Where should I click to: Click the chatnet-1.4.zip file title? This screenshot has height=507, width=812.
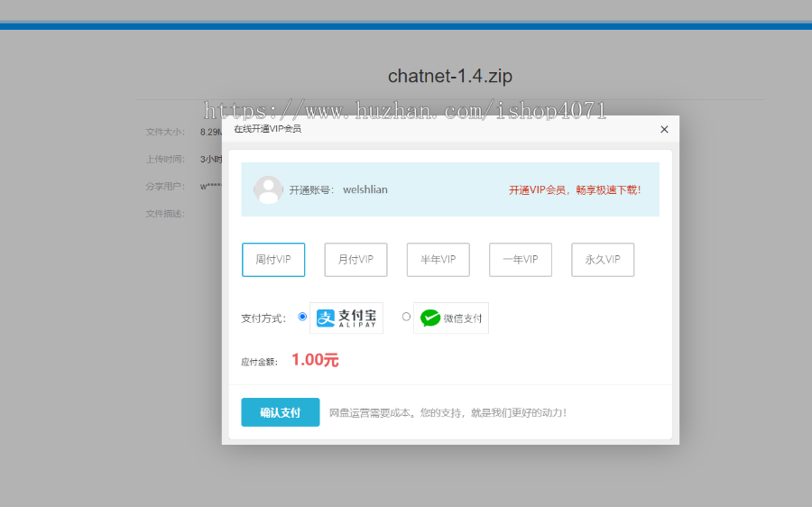click(450, 77)
